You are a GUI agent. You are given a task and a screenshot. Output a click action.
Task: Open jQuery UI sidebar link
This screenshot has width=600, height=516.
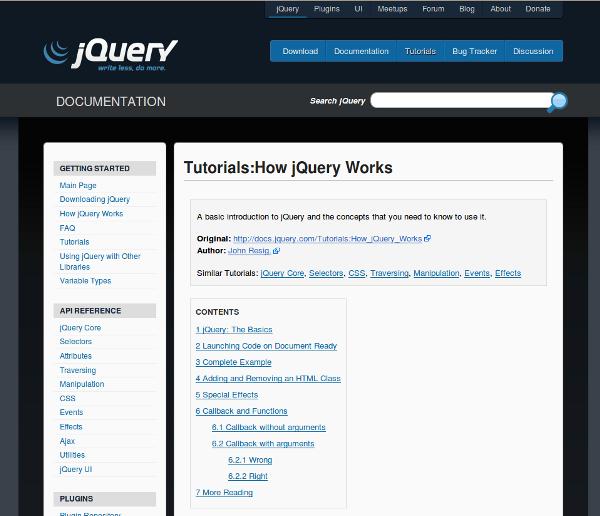[76, 469]
